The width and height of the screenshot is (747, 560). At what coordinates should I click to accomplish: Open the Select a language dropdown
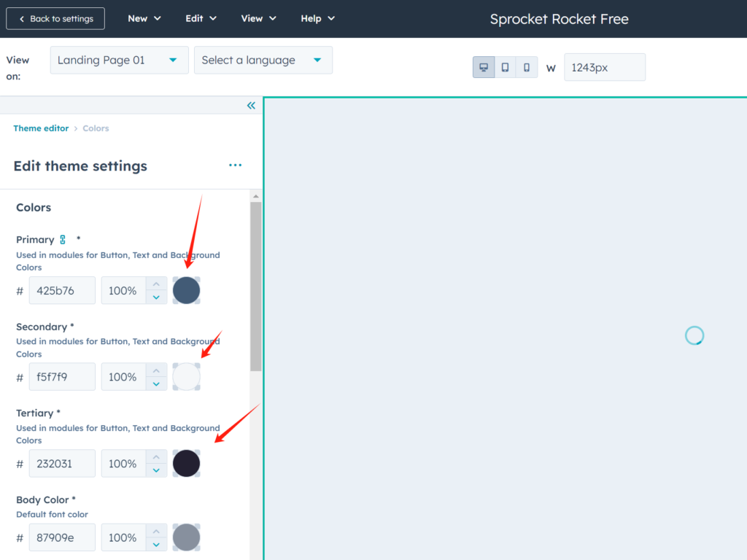point(263,61)
